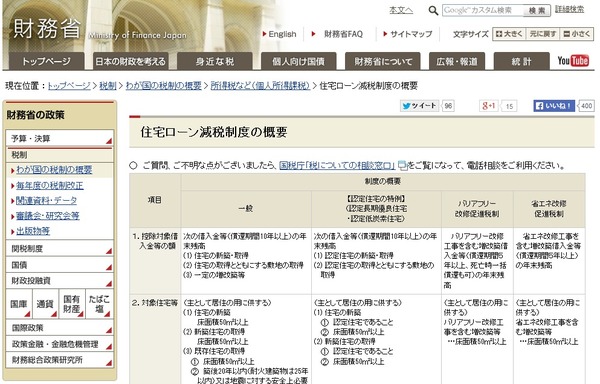This screenshot has width=600, height=384.
Task: Select the 個人向け国債 tab
Action: (x=298, y=61)
